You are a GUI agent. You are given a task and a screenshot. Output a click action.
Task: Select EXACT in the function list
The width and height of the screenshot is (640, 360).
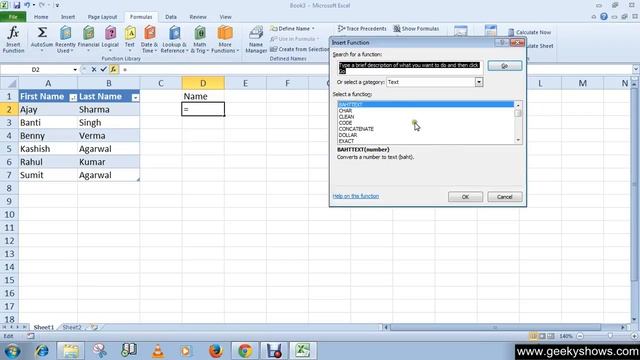point(346,141)
